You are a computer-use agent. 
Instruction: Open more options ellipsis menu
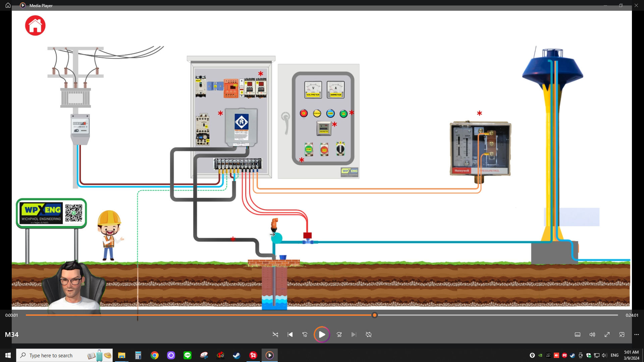(x=637, y=335)
